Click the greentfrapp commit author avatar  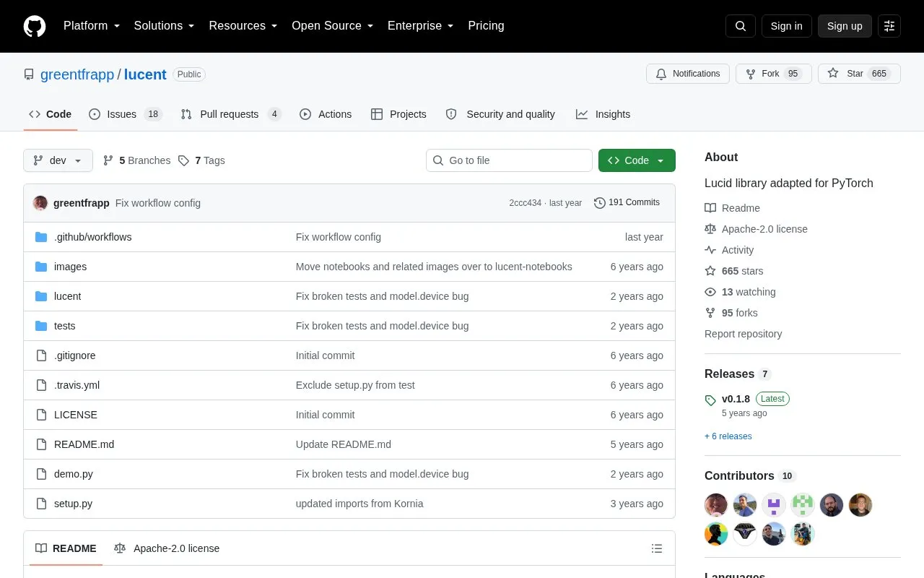(40, 203)
